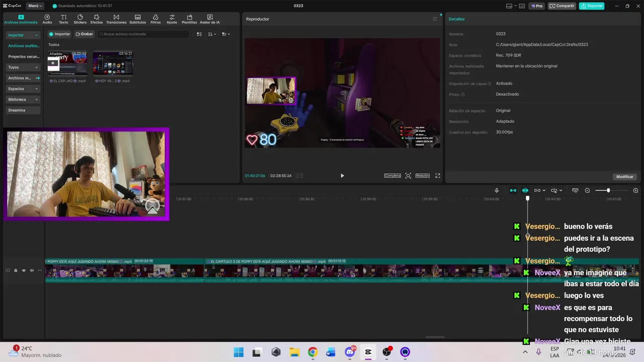644x362 pixels.
Task: Lock the main video track
Action: 16,270
